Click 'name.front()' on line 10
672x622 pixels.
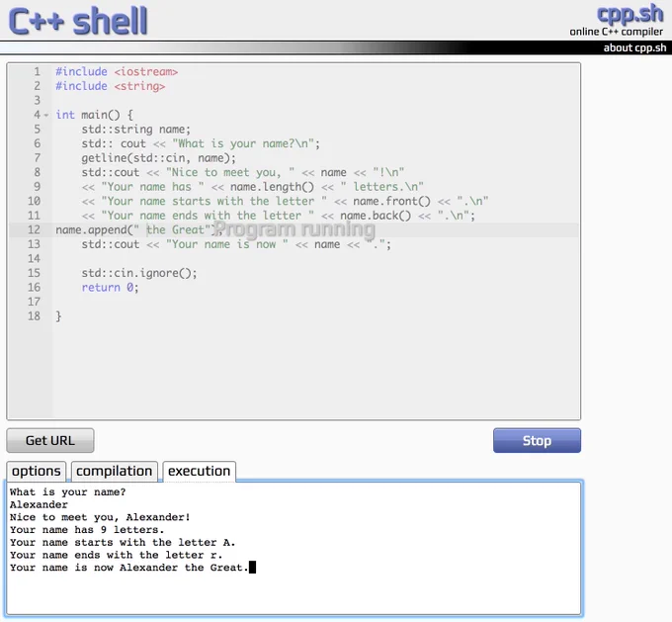tap(391, 201)
